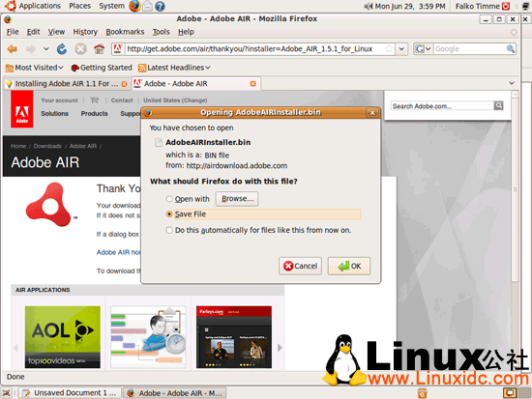
Task: Click the Your account link
Action: 59,100
